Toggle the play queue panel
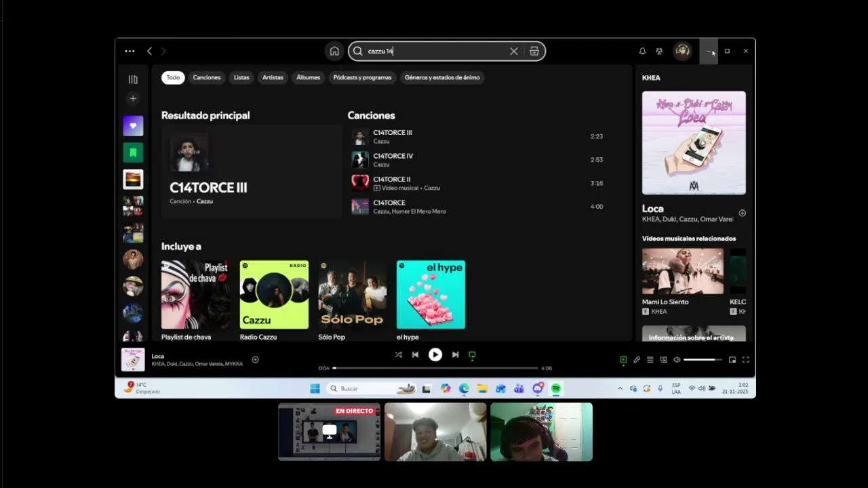The image size is (868, 488). (650, 360)
